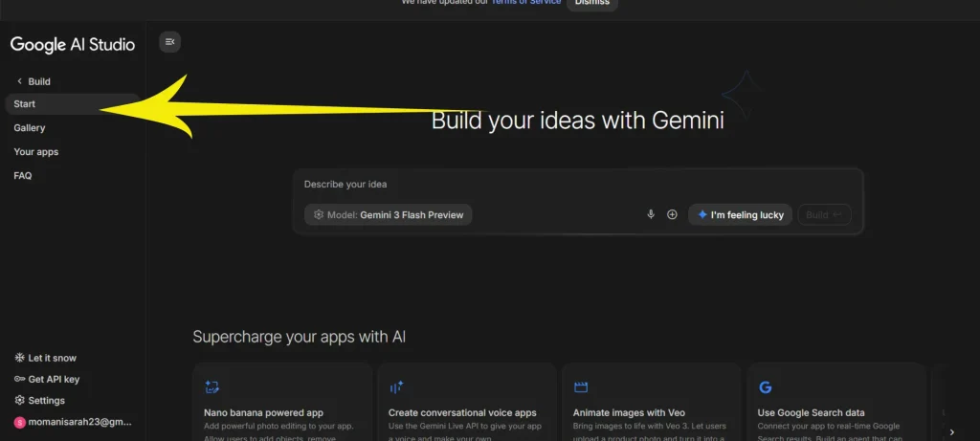The width and height of the screenshot is (980, 441).
Task: Click the voice waveform sparkle icon
Action: point(396,387)
